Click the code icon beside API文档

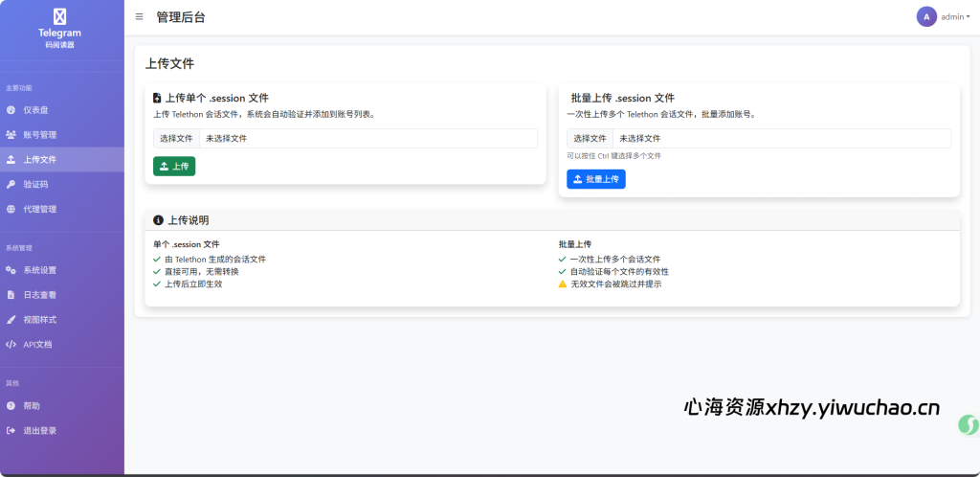click(11, 345)
